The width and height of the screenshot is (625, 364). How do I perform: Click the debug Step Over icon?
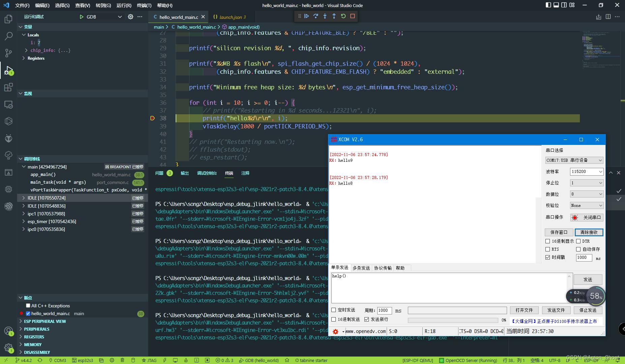(316, 16)
